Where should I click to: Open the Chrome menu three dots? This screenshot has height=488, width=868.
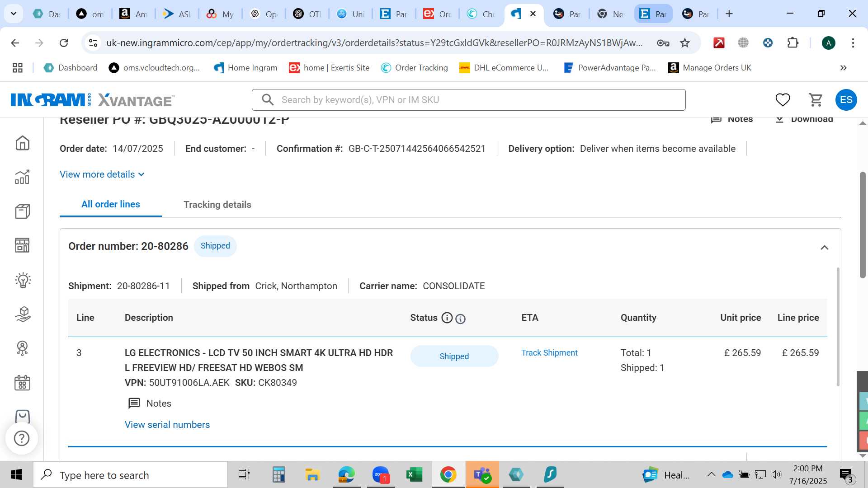(853, 43)
